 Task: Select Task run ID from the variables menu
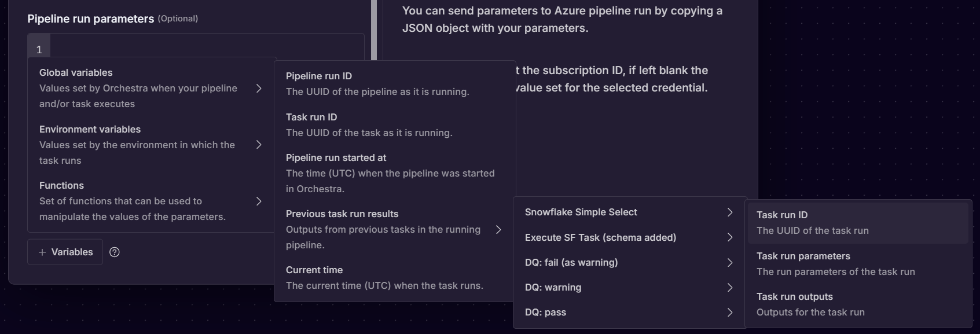point(311,116)
